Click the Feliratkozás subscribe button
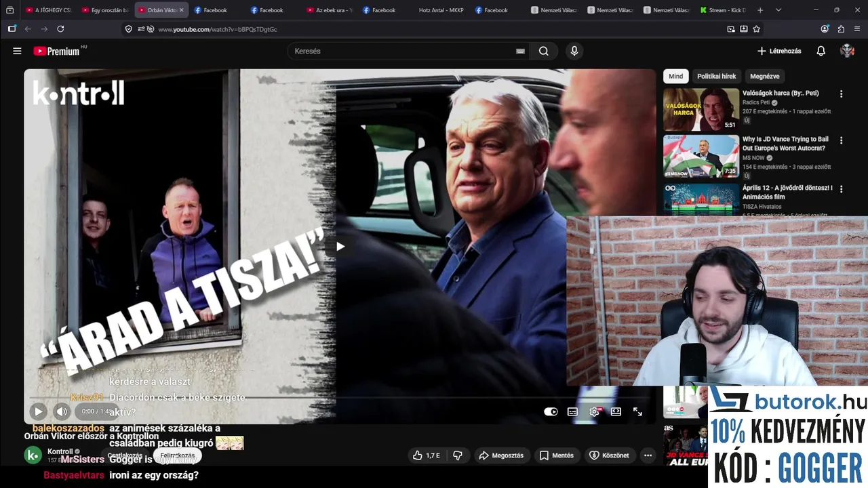 click(x=177, y=455)
